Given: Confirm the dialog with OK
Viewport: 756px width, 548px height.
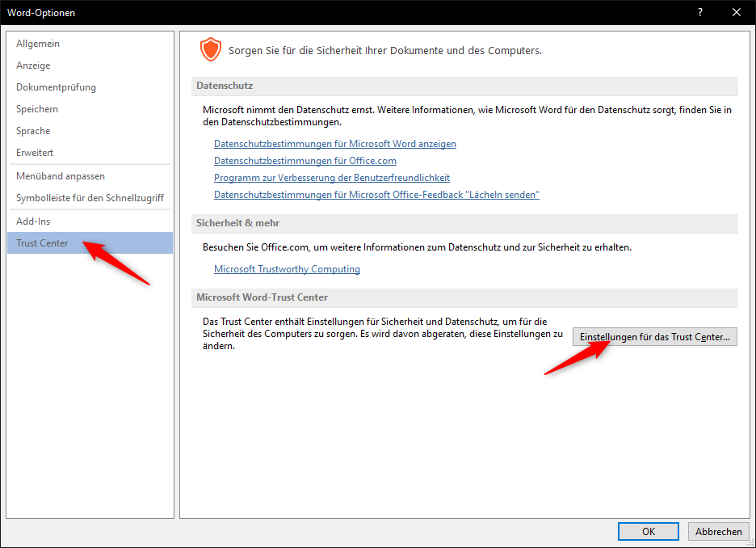Looking at the screenshot, I should point(648,531).
